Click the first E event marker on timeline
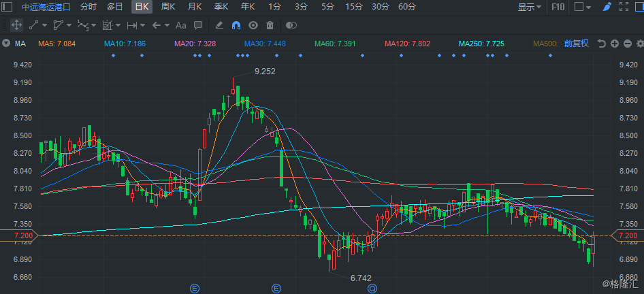 (x=195, y=289)
